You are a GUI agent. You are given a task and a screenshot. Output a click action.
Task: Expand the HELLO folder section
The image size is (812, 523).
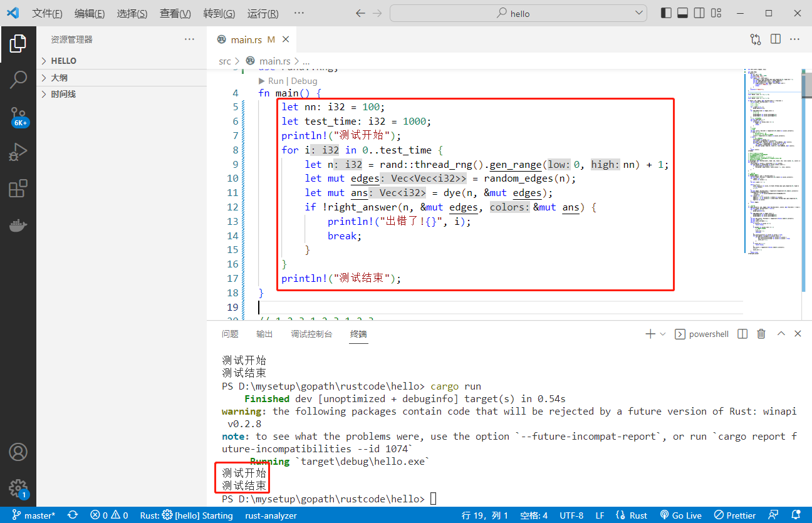click(122, 61)
